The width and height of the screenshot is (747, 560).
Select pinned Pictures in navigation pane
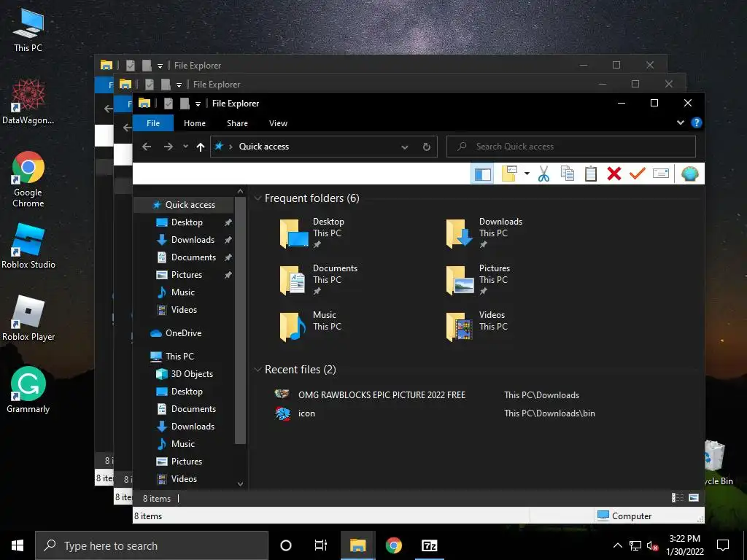point(187,275)
